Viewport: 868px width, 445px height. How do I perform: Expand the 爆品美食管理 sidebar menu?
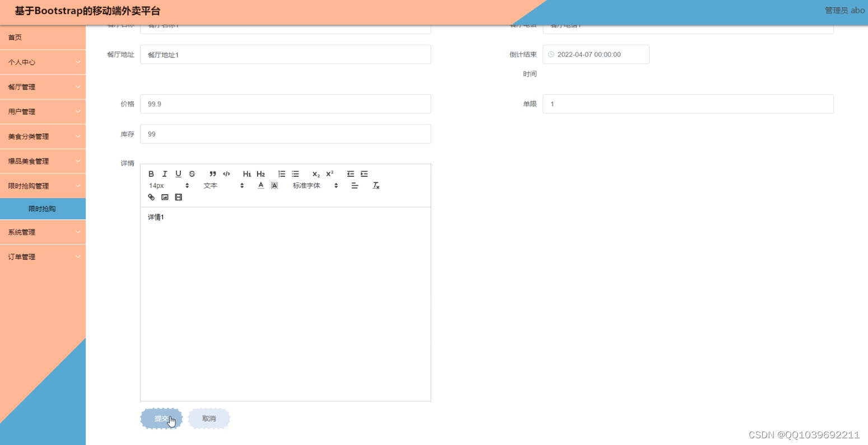(x=43, y=161)
